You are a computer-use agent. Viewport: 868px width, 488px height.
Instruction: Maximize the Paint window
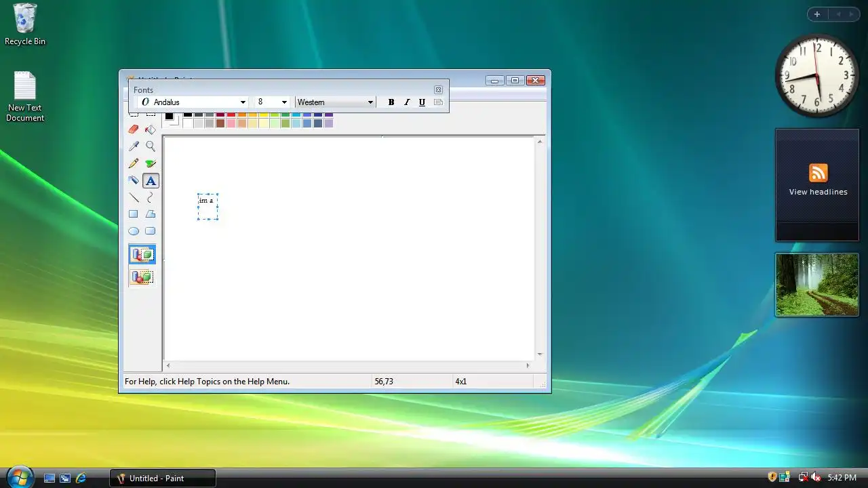pyautogui.click(x=515, y=81)
